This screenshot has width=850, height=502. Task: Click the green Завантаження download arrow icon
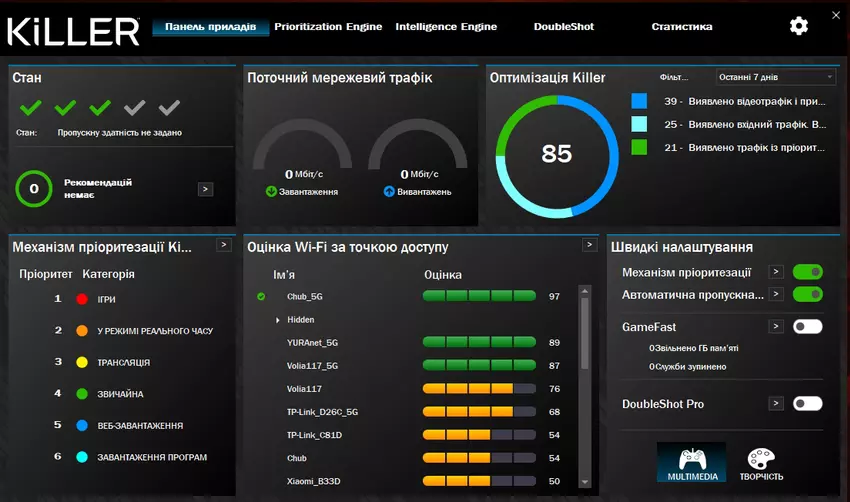[x=271, y=191]
